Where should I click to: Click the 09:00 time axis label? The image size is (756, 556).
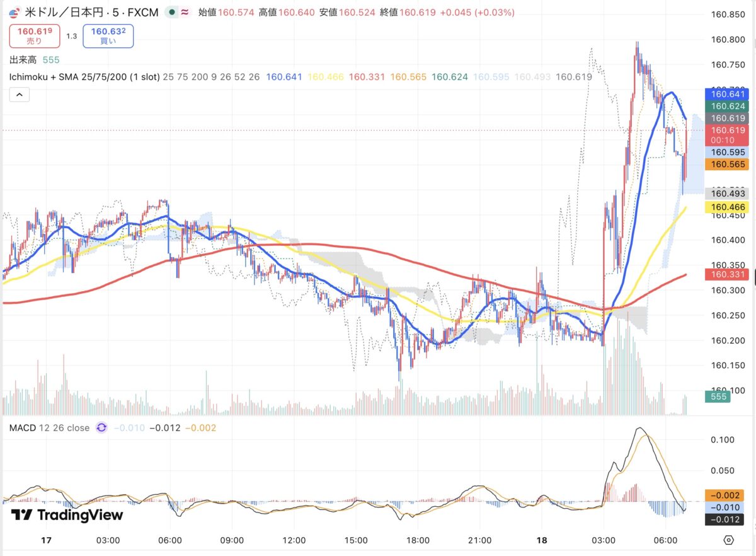coord(232,540)
